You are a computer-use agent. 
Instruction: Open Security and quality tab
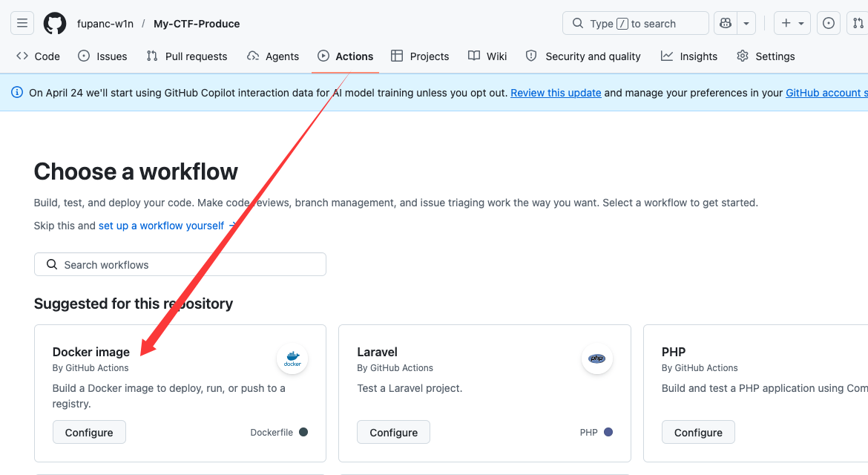(x=583, y=56)
